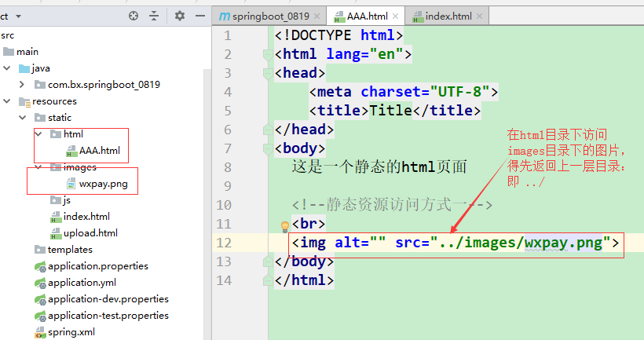
Task: Select com.bx.springboot_0819 package
Action: [x=97, y=85]
